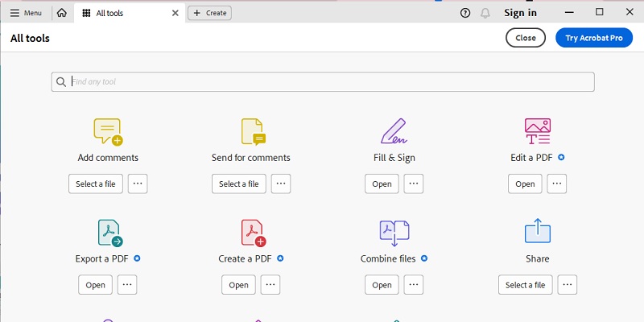Open the Create a PDF tool
This screenshot has width=644, height=322.
point(238,285)
